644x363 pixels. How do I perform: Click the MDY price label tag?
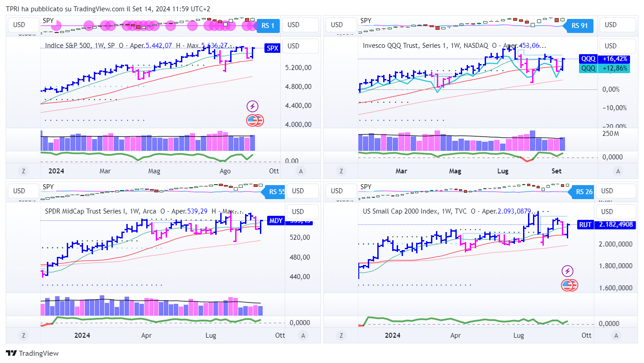pyautogui.click(x=276, y=221)
